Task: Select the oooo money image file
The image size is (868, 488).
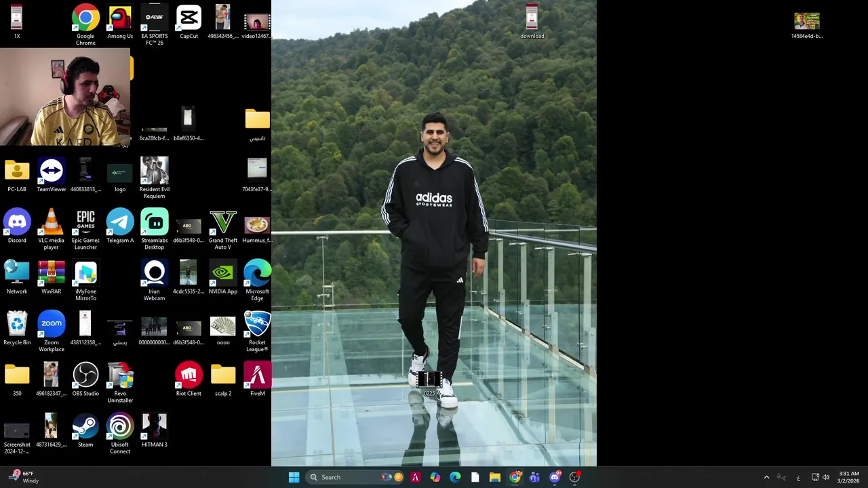Action: point(223,329)
